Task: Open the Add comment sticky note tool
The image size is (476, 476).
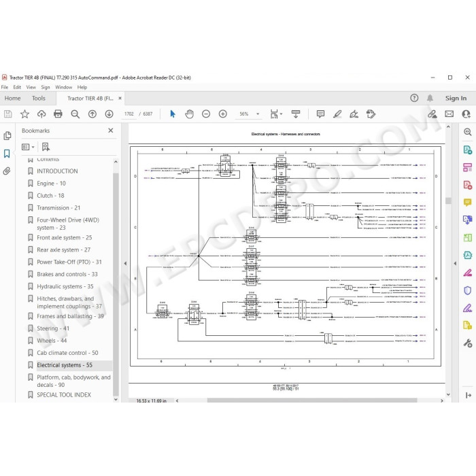Action: point(320,114)
